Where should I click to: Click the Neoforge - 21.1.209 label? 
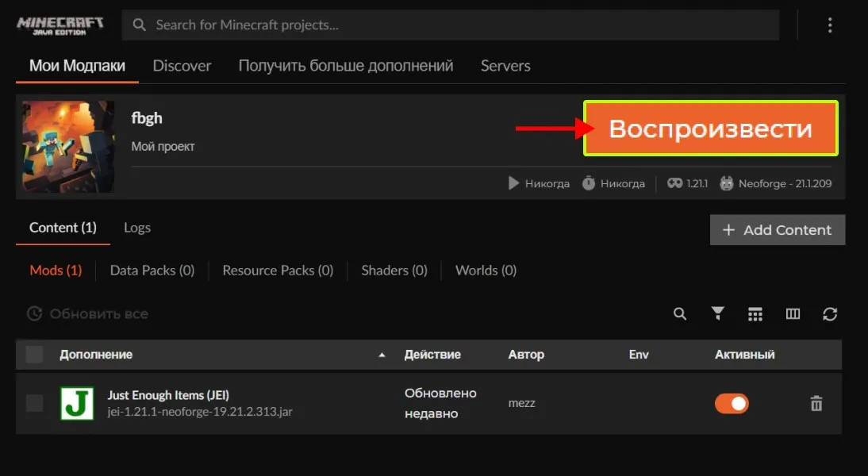[x=785, y=183]
